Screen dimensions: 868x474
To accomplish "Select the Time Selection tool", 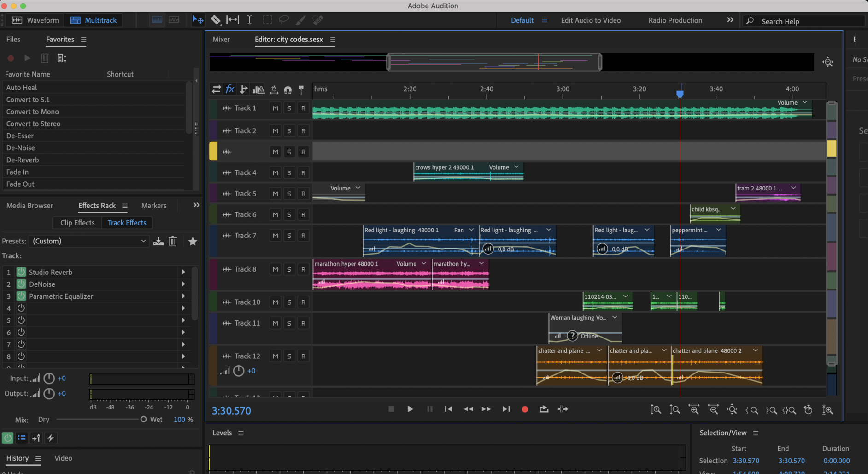I will coord(249,20).
